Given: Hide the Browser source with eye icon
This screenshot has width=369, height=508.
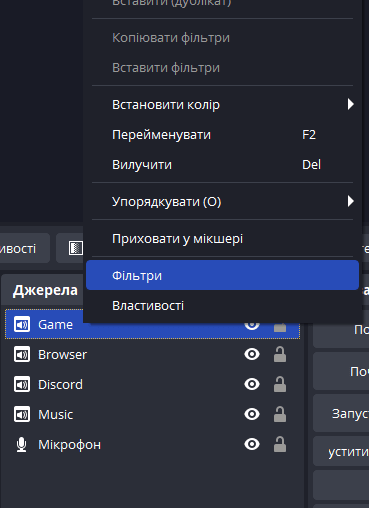Looking at the screenshot, I should (x=252, y=354).
